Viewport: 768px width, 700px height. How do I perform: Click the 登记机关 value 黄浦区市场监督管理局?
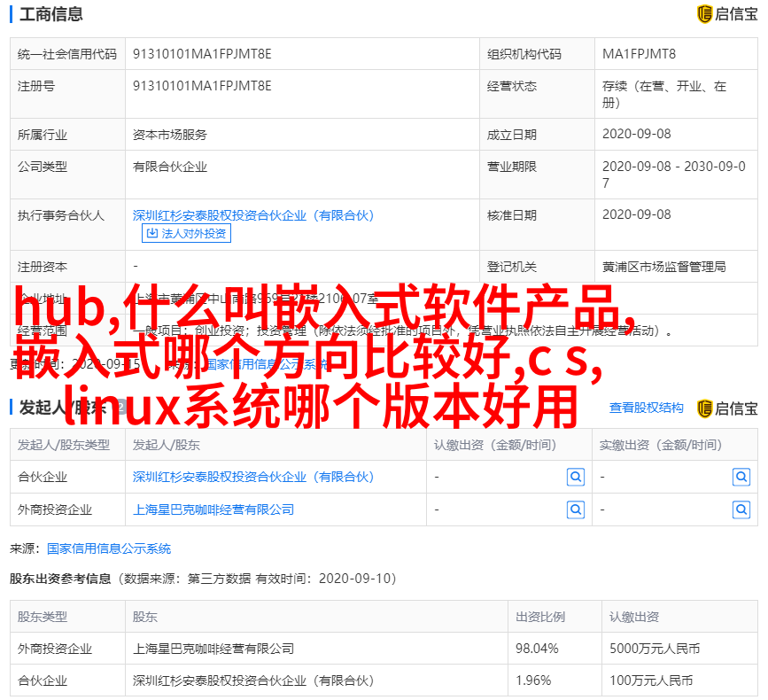point(663,267)
